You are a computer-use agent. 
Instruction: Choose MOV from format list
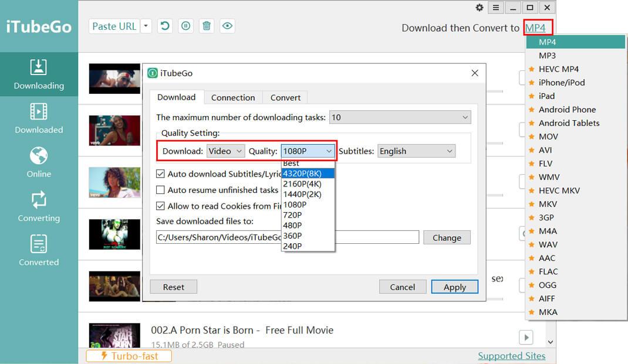pyautogui.click(x=576, y=137)
